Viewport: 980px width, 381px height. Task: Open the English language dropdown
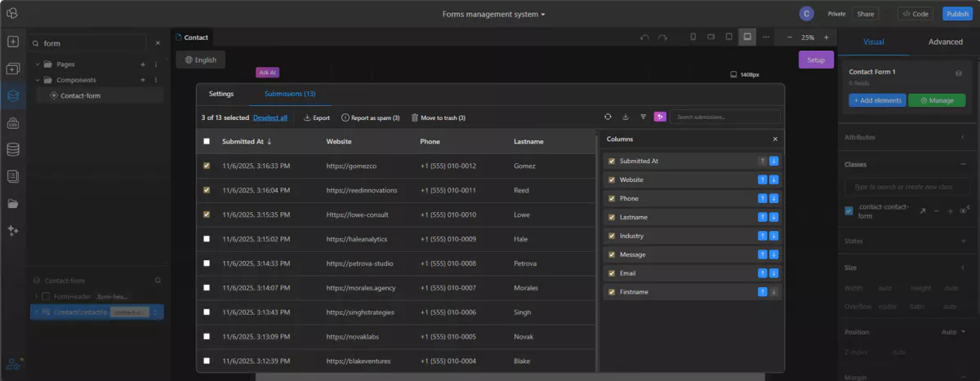coord(201,60)
